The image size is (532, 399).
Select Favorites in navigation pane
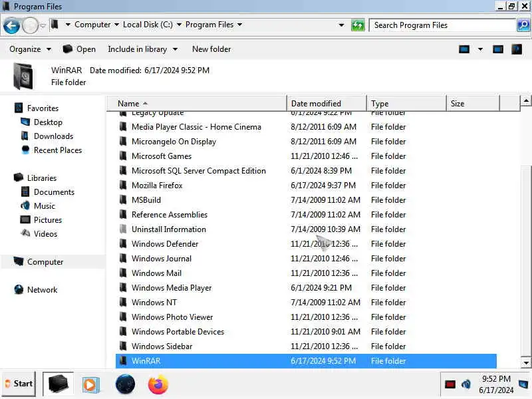[x=43, y=108]
